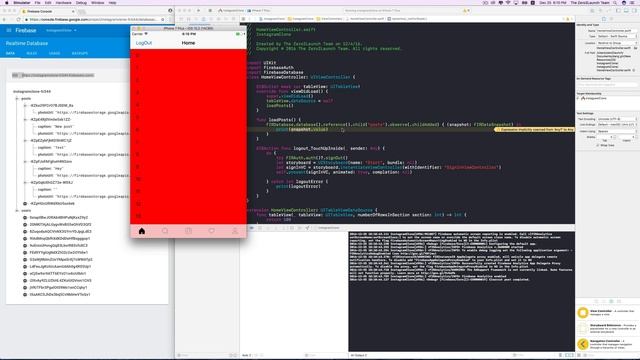The image size is (640, 360).
Task: Open the Apple menu
Action: [x=6, y=2]
